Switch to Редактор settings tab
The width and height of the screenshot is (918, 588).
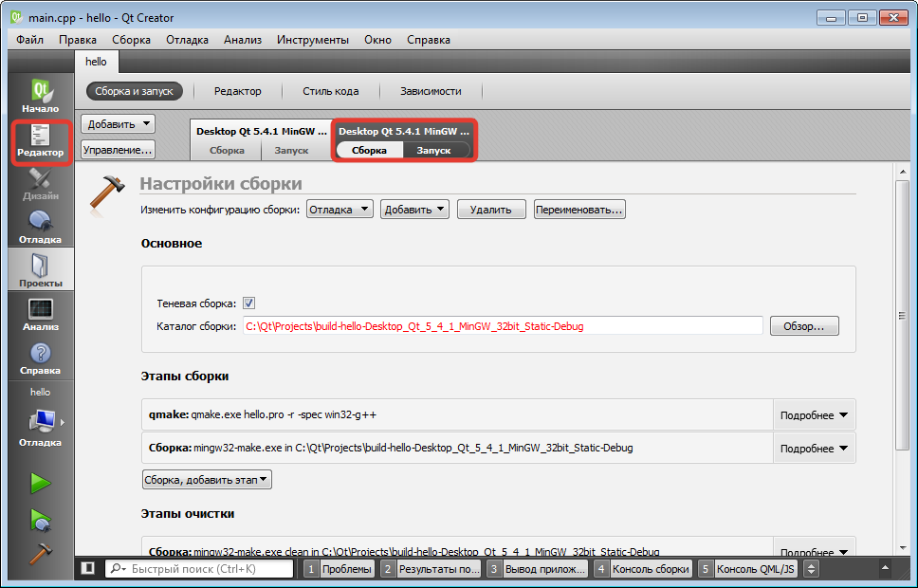pyautogui.click(x=237, y=91)
